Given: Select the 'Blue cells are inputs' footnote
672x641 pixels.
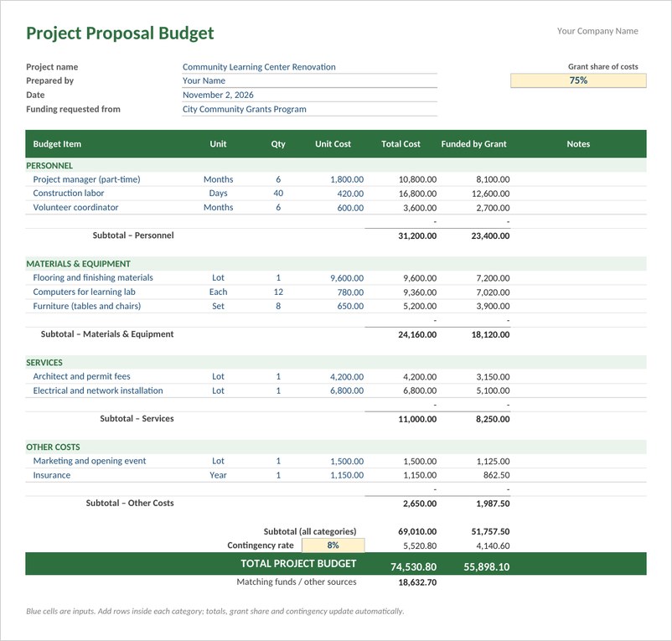Looking at the screenshot, I should 215,611.
